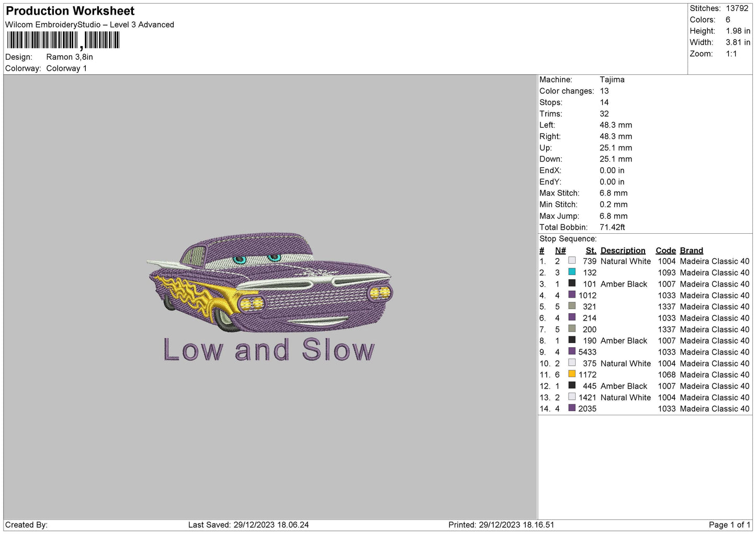Screen dimensions: 756x534
Task: Click the "Last Saved: 29/12/2023 18.06.24" footer text
Action: coord(249,525)
